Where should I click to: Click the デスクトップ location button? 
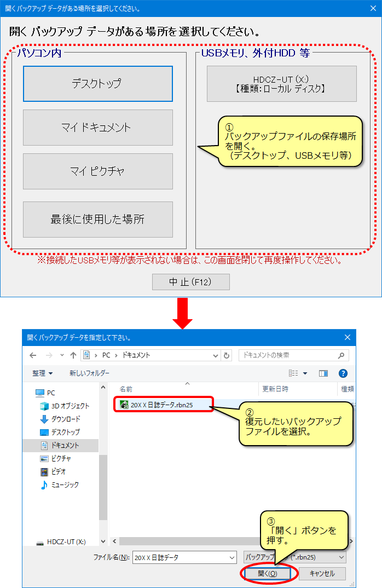97,84
